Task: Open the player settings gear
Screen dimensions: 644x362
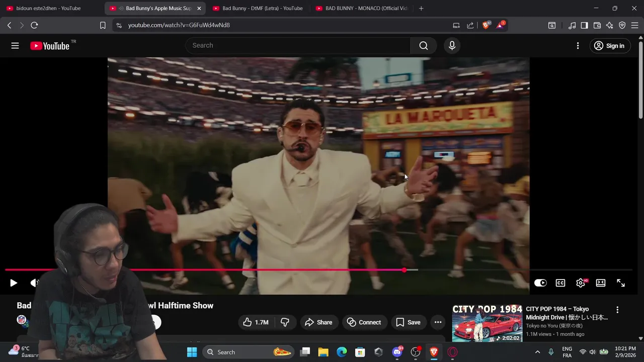Action: (581, 283)
